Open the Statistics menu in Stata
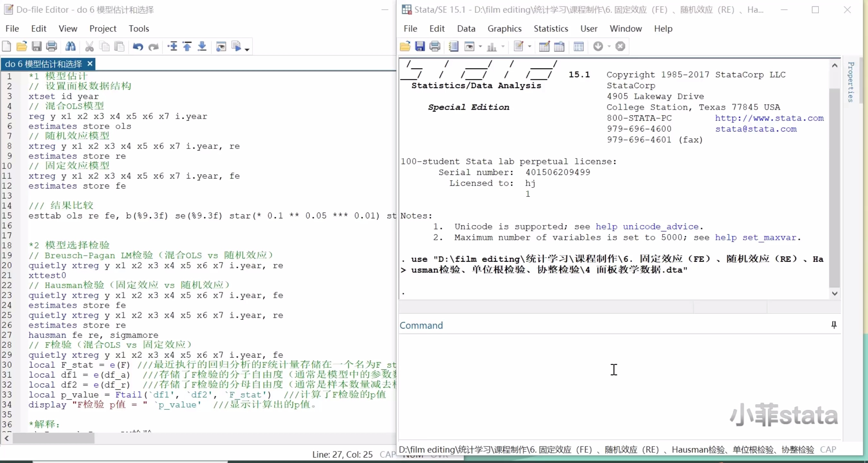This screenshot has height=463, width=868. pyautogui.click(x=551, y=29)
